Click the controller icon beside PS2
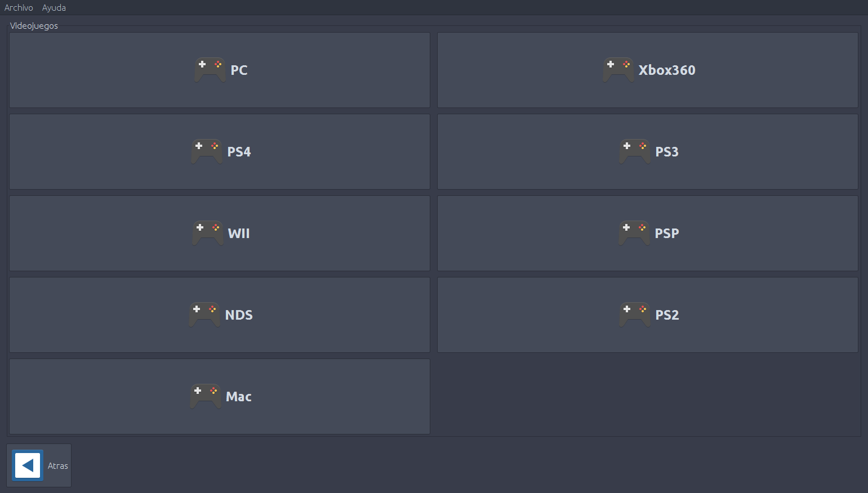 coord(635,315)
